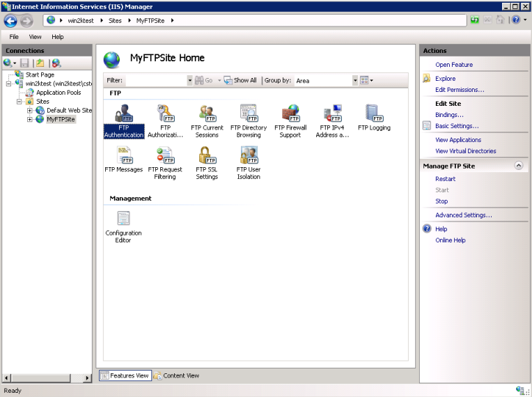This screenshot has width=532, height=397.
Task: Expand the Default Web Site node
Action: pyautogui.click(x=30, y=110)
